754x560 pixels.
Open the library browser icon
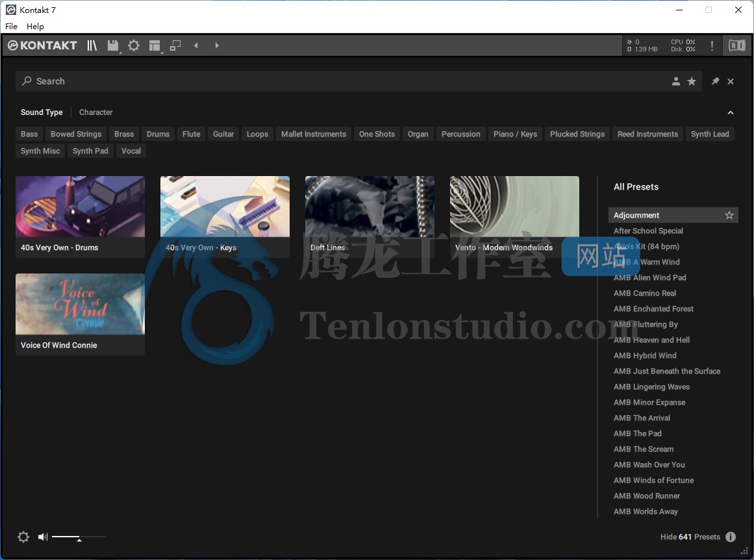tap(92, 45)
